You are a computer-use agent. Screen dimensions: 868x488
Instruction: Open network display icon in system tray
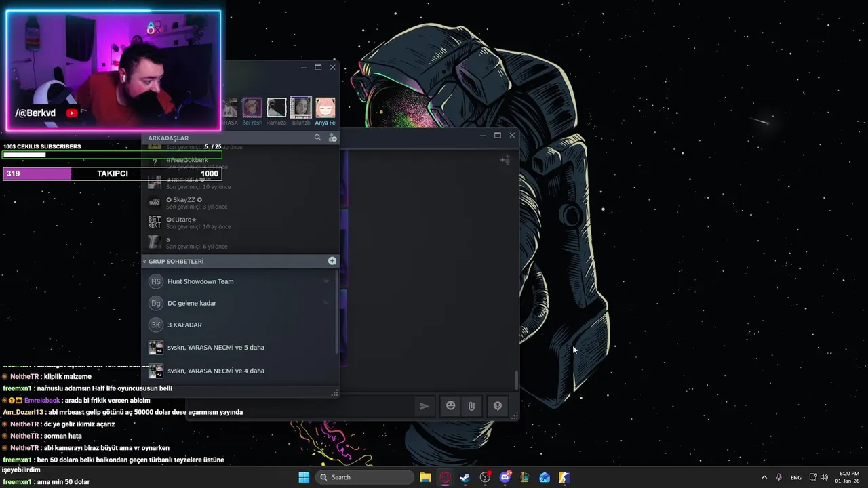[813, 477]
